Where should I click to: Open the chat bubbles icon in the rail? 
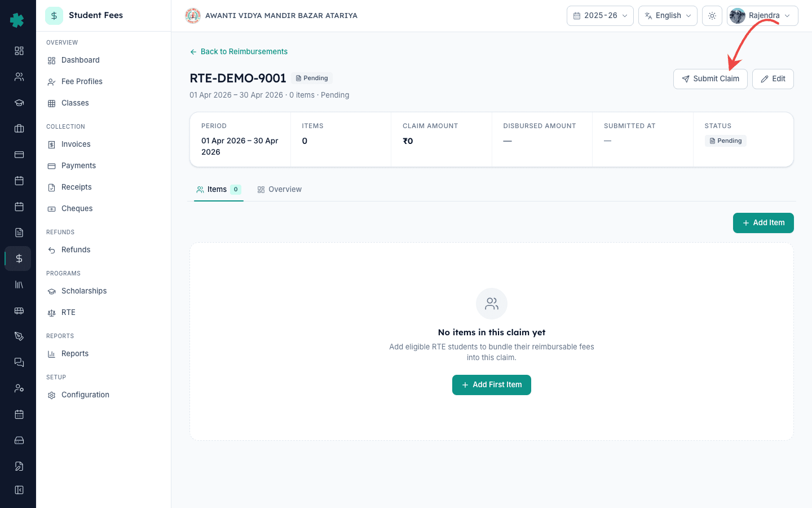(19, 362)
